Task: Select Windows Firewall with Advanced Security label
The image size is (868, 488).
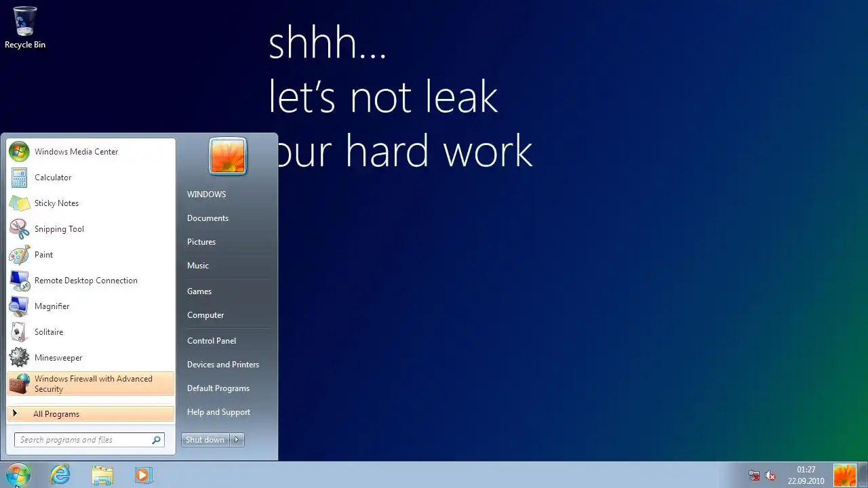Action: click(x=94, y=384)
